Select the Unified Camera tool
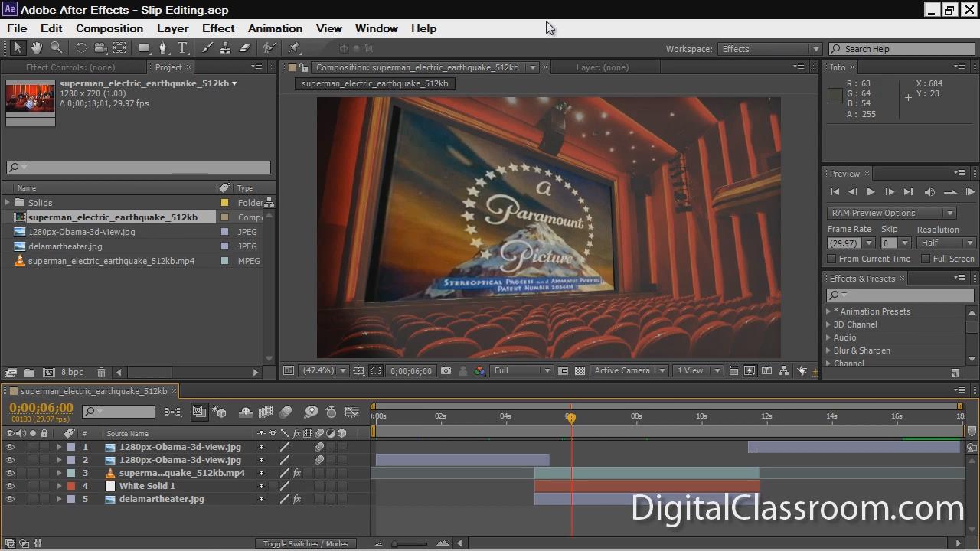 pos(100,47)
